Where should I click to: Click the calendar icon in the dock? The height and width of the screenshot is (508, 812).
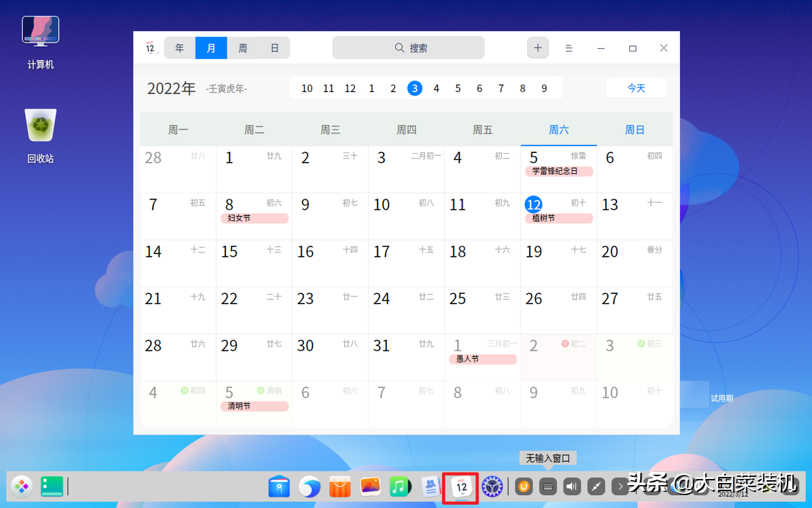(x=461, y=486)
